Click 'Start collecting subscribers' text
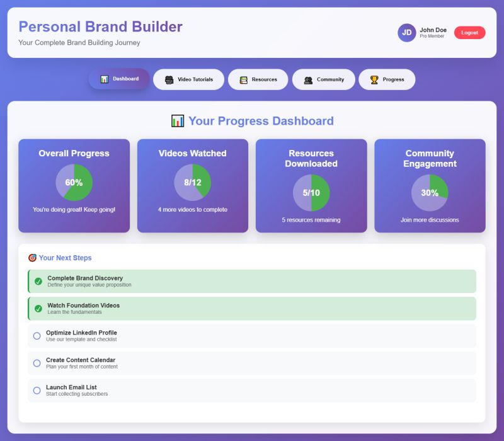The image size is (504, 441). click(77, 394)
